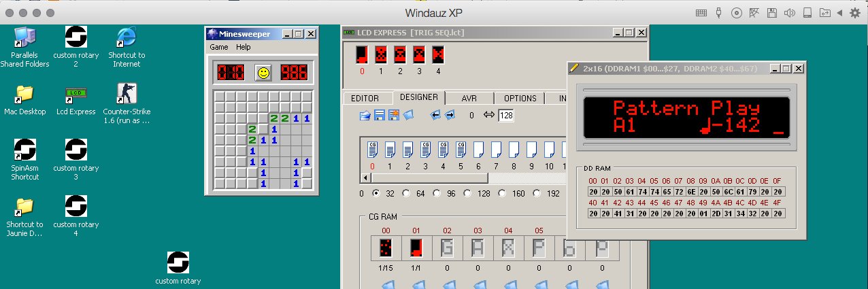Select custom character 2 at top of LCD Express
This screenshot has width=868, height=289.
coord(400,55)
